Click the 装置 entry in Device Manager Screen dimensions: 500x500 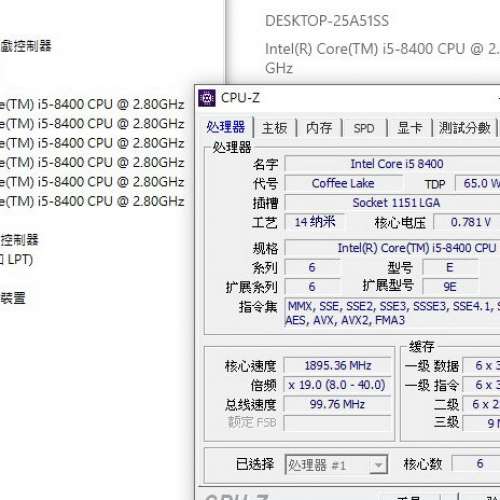click(13, 298)
